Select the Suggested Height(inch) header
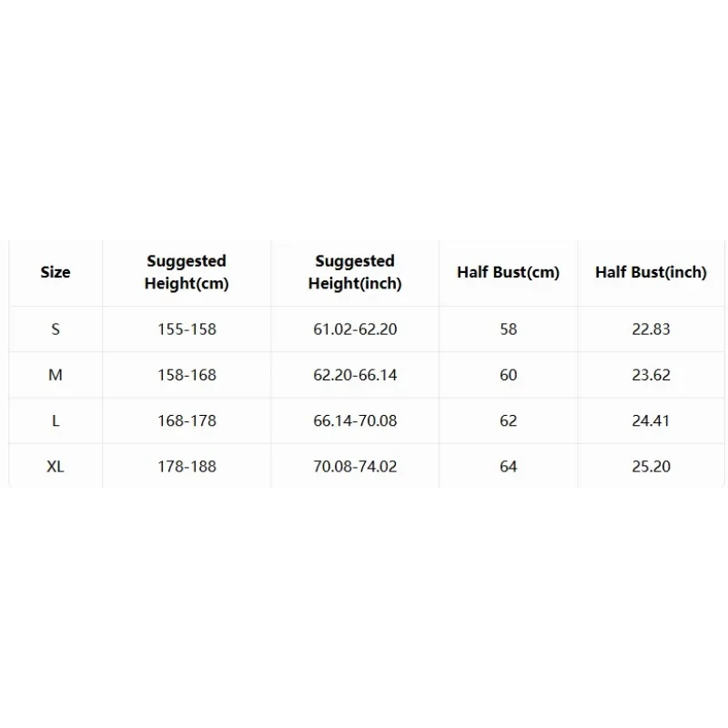This screenshot has width=728, height=728. click(355, 272)
